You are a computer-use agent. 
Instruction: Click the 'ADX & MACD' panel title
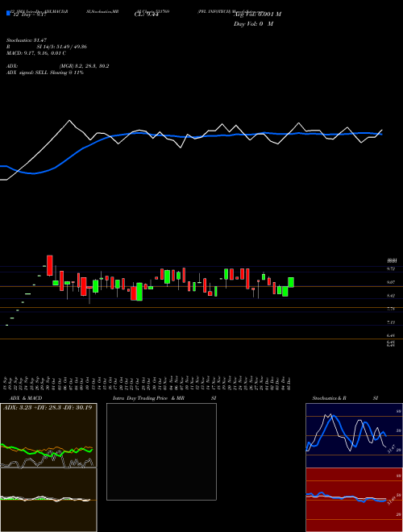(x=26, y=398)
